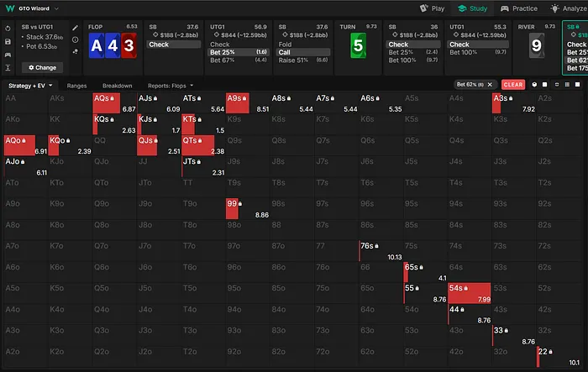Toggle the split rows view icon
Image resolution: width=588 pixels, height=372 pixels.
pos(557,85)
